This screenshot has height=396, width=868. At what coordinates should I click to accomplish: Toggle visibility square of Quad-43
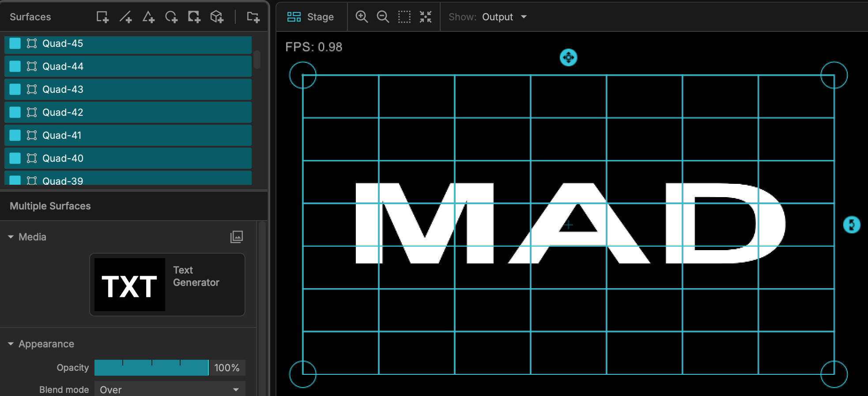pyautogui.click(x=15, y=89)
